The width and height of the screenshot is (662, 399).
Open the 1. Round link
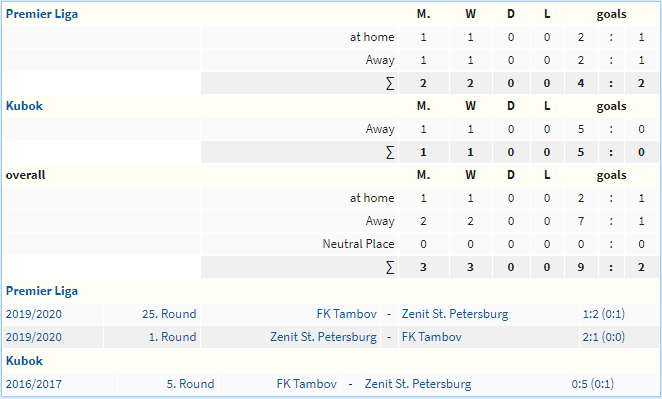coord(172,337)
